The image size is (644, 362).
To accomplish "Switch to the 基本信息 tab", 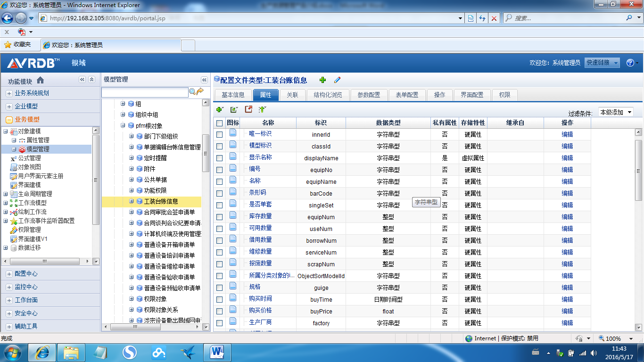I will click(233, 95).
